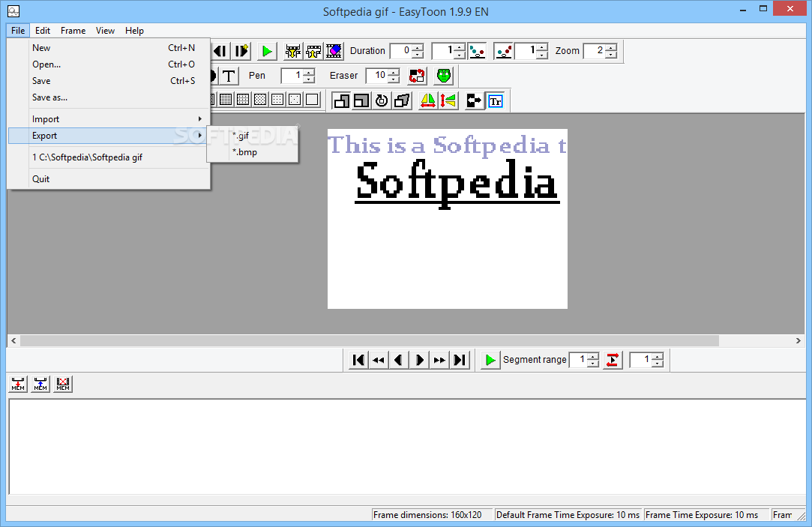Open the View menu
This screenshot has width=812, height=527.
[105, 31]
